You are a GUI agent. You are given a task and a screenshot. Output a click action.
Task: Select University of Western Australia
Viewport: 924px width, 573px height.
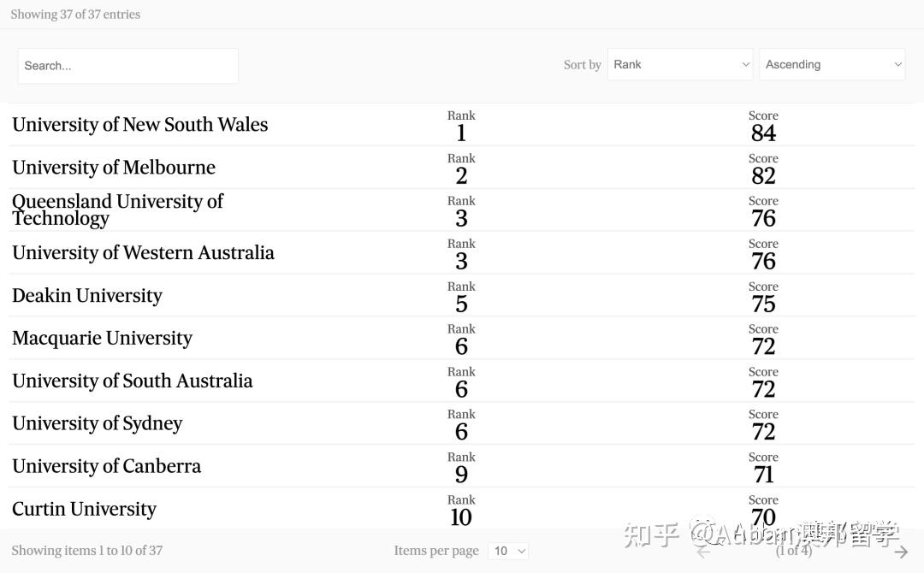tap(143, 253)
